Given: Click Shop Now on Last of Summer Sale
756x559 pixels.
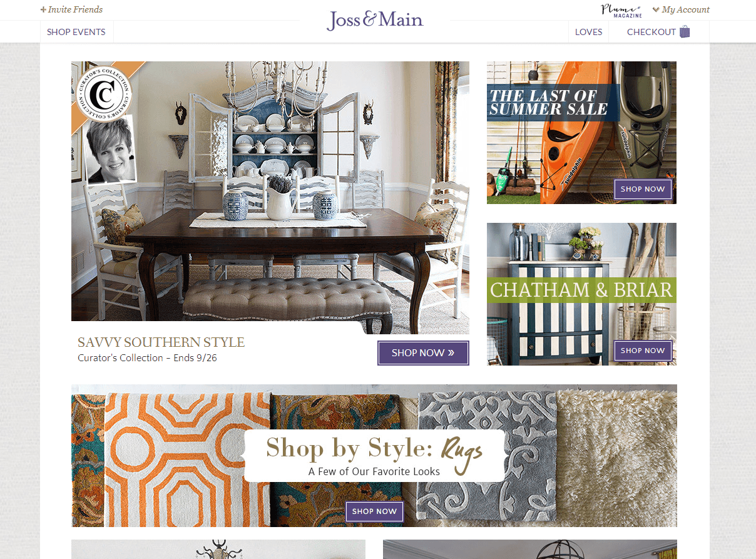Looking at the screenshot, I should tap(643, 189).
